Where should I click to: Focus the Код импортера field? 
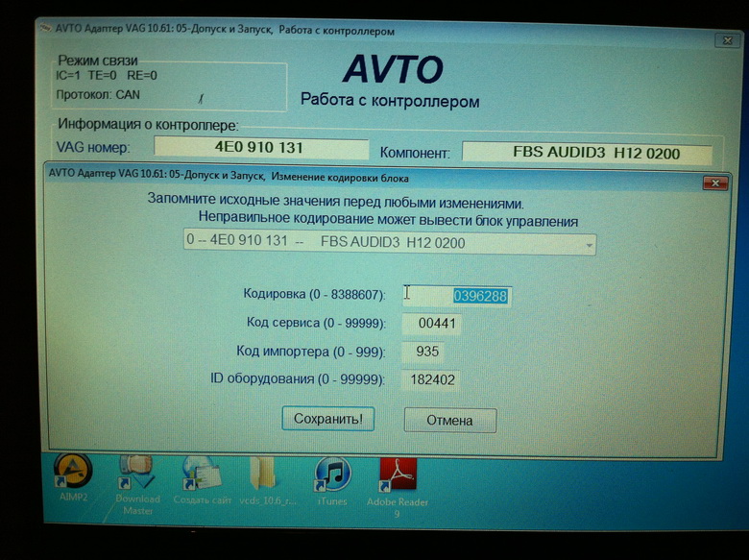[x=427, y=353]
